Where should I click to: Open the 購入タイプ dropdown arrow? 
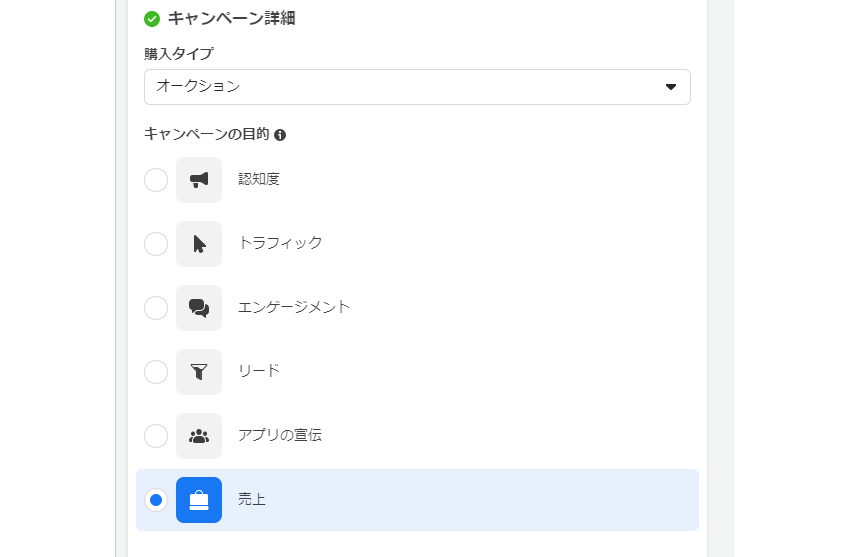[671, 87]
